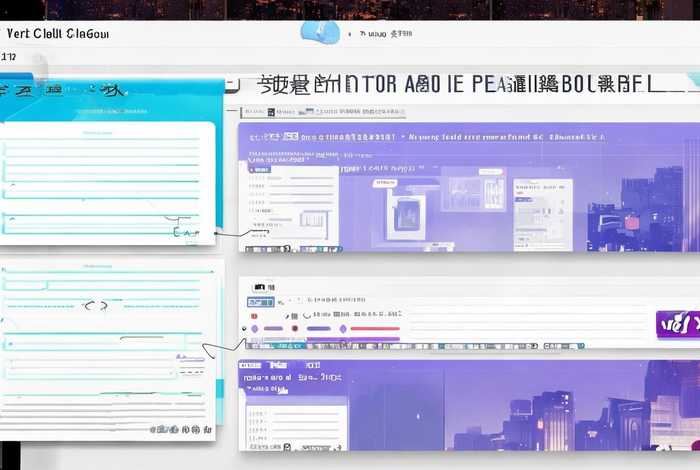Click the small red icon above slider row

point(254,316)
